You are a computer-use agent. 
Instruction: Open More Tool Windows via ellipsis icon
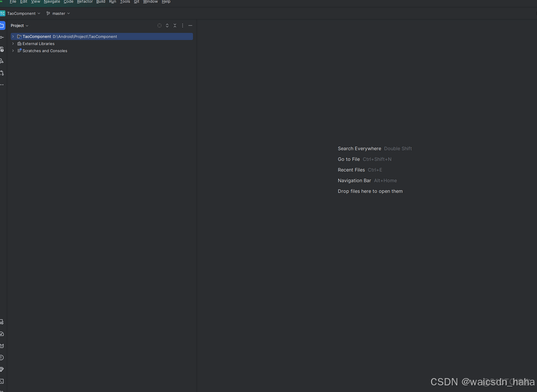2,84
